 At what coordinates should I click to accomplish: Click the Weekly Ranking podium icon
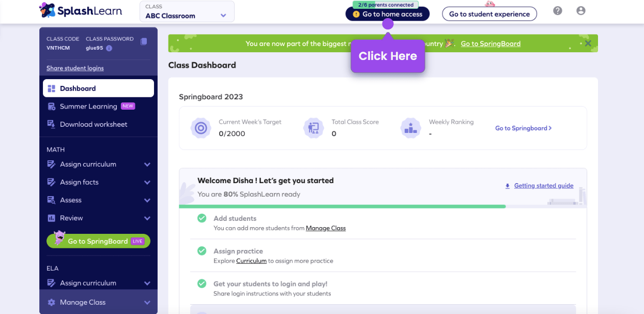[410, 128]
